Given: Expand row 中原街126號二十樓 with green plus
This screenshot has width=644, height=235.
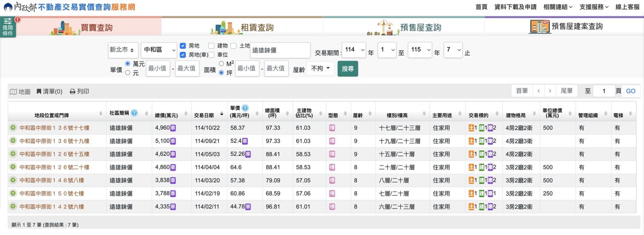Looking at the screenshot, I should pos(13,167).
